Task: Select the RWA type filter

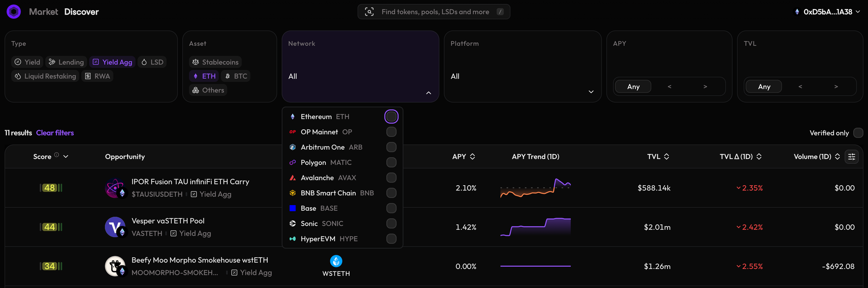Action: coord(97,76)
